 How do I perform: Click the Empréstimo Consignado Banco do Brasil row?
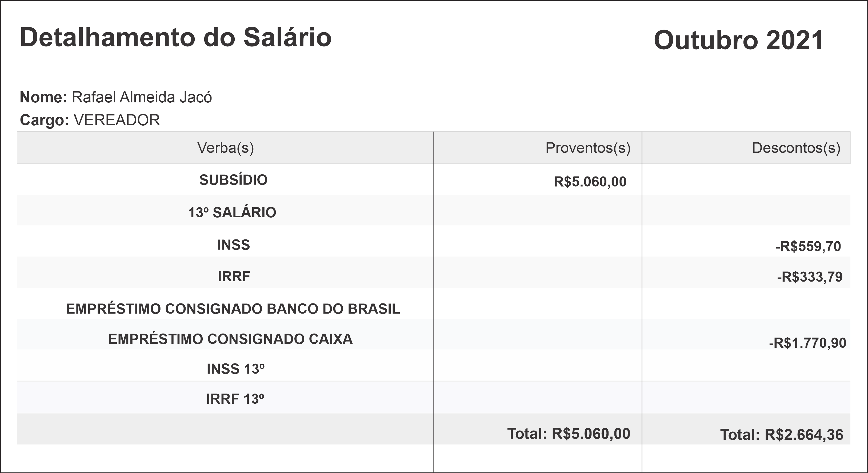pyautogui.click(x=233, y=309)
